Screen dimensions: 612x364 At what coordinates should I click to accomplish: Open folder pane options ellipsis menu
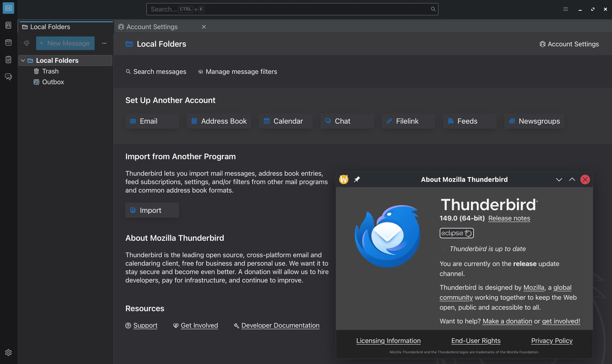click(x=104, y=43)
